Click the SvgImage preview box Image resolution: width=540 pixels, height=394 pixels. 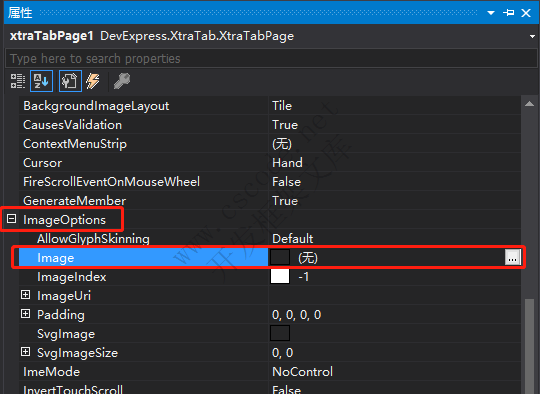point(280,333)
